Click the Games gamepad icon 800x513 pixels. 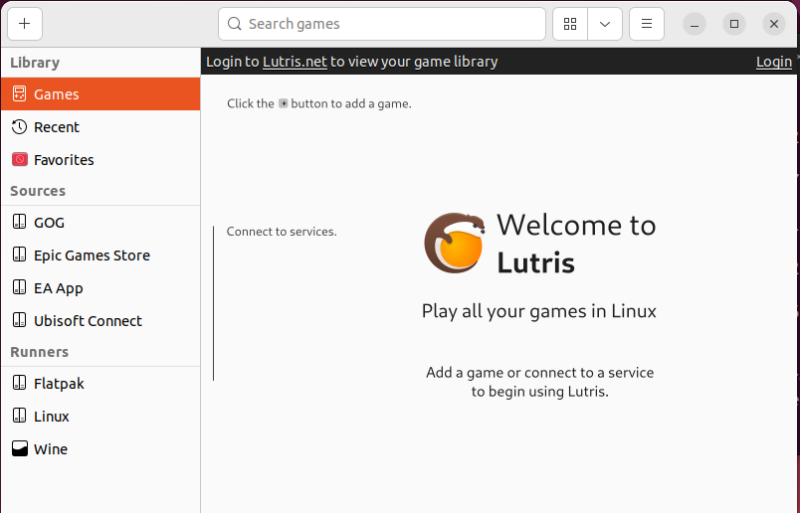(x=19, y=94)
